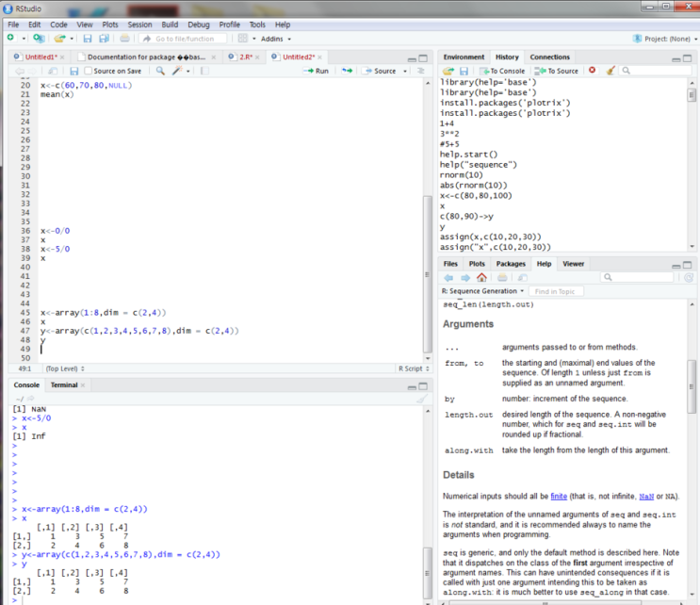The width and height of the screenshot is (700, 605).
Task: Click the Help pane home icon
Action: point(481,278)
